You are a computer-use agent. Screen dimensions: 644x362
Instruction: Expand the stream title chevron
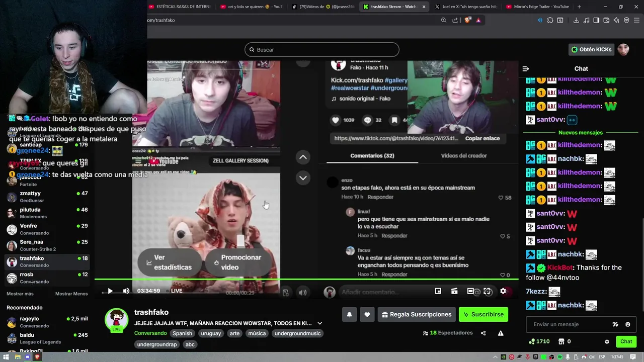click(319, 323)
